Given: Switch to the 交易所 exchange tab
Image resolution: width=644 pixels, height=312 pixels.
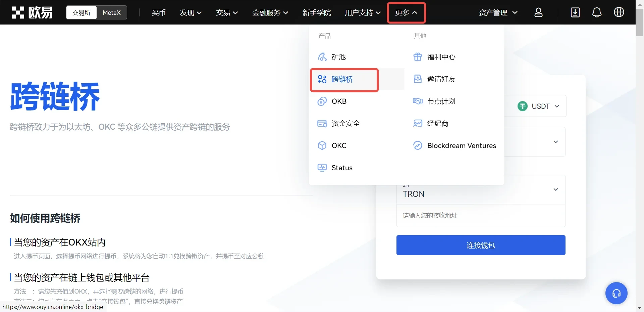Looking at the screenshot, I should [x=82, y=12].
